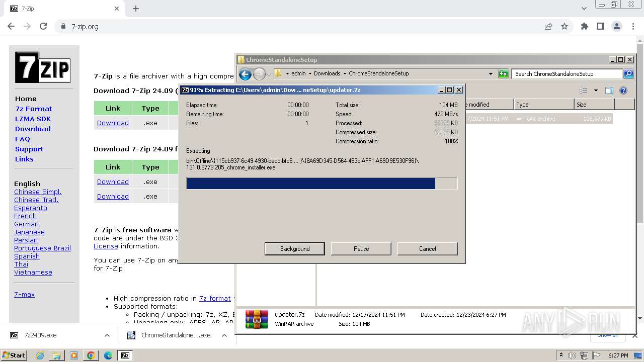The image size is (644, 362).
Task: Select 7-Zip taskbar button
Action: tap(125, 355)
